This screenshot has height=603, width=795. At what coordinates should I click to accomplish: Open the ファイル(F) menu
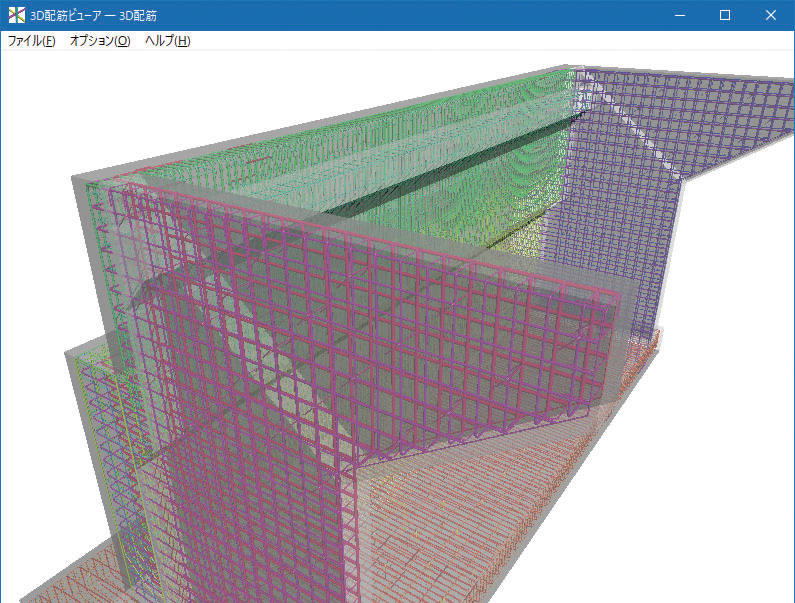tap(31, 41)
